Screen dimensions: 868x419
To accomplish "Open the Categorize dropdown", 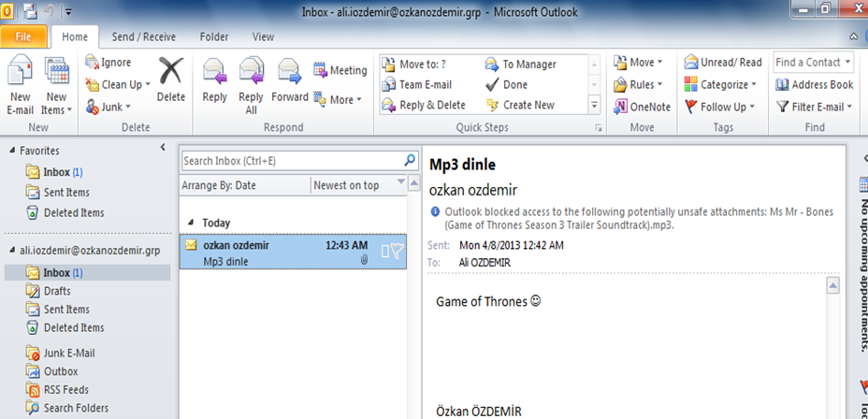I will [x=720, y=85].
